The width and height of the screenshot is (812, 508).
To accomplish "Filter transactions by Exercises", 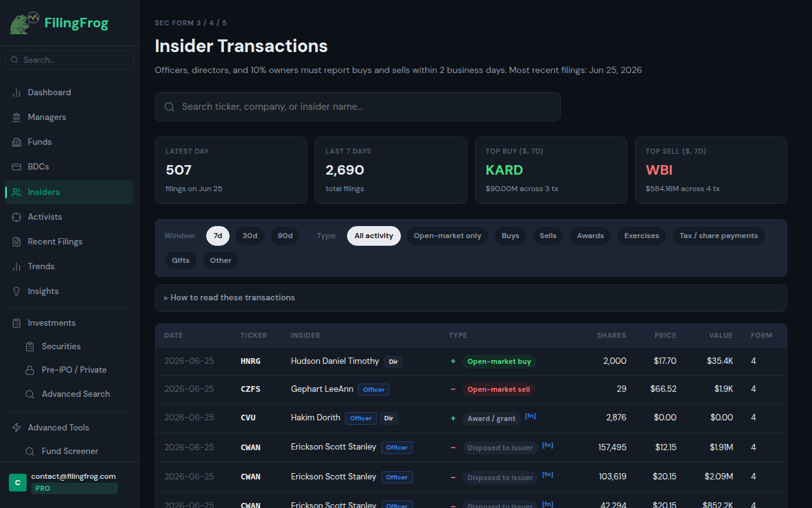I will point(641,236).
